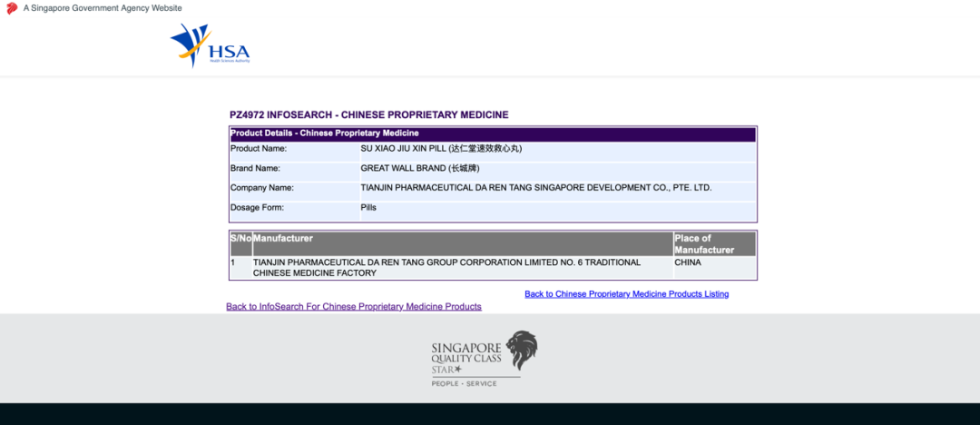
Task: Click the S/No column header
Action: (x=240, y=239)
